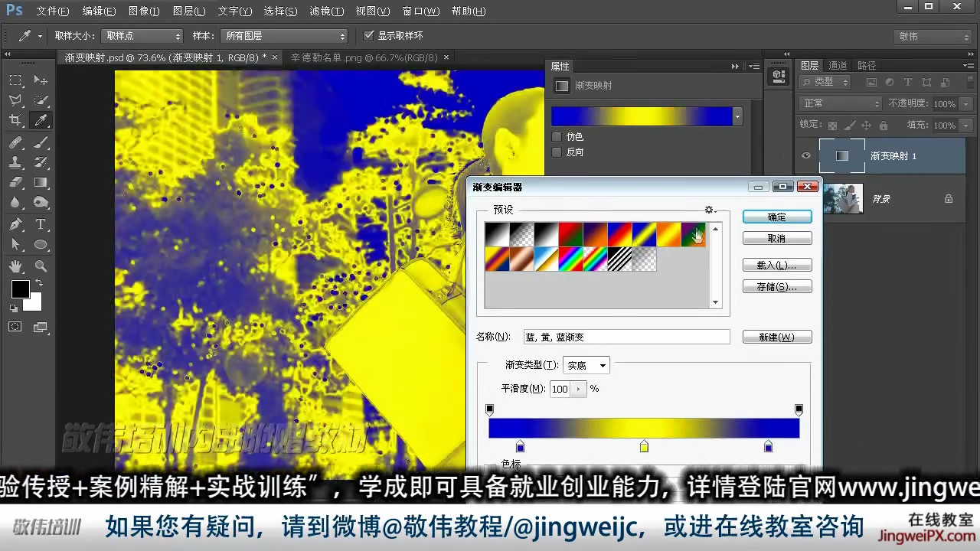The image size is (980, 551).
Task: Lock image pixels with brush lock
Action: (x=850, y=125)
